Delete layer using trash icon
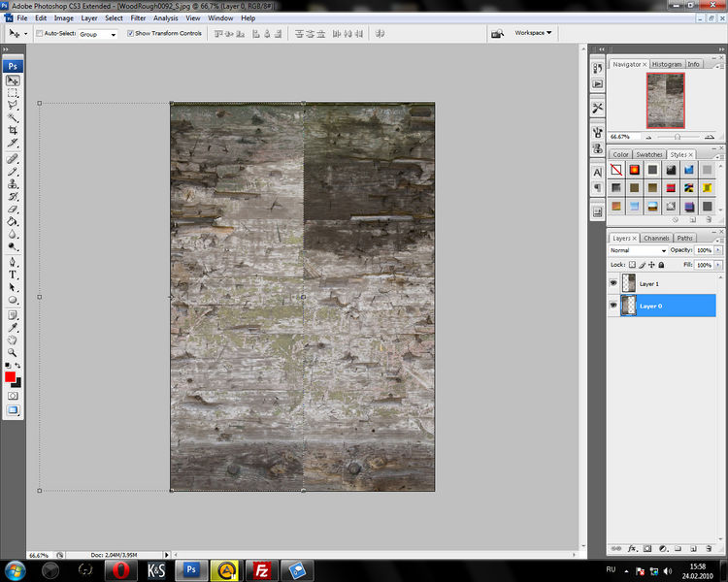728x582 pixels. (709, 549)
